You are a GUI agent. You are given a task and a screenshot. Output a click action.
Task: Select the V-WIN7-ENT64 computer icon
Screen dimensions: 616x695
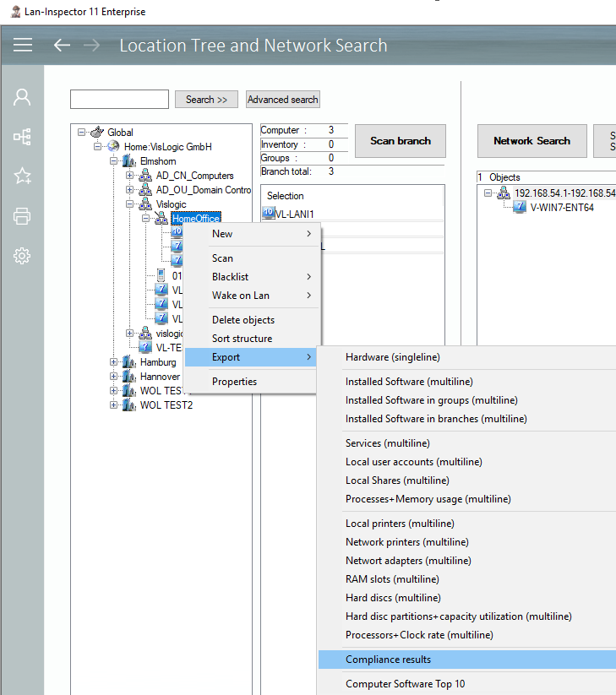[x=520, y=207]
